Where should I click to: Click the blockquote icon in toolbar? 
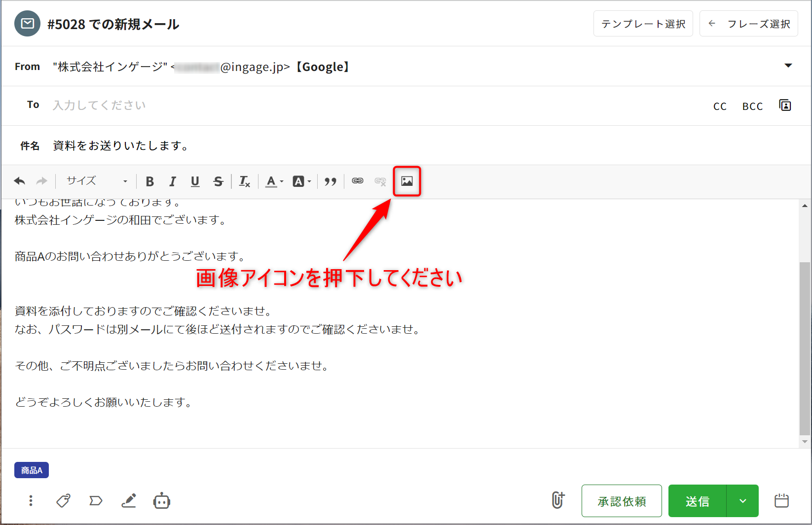point(331,181)
